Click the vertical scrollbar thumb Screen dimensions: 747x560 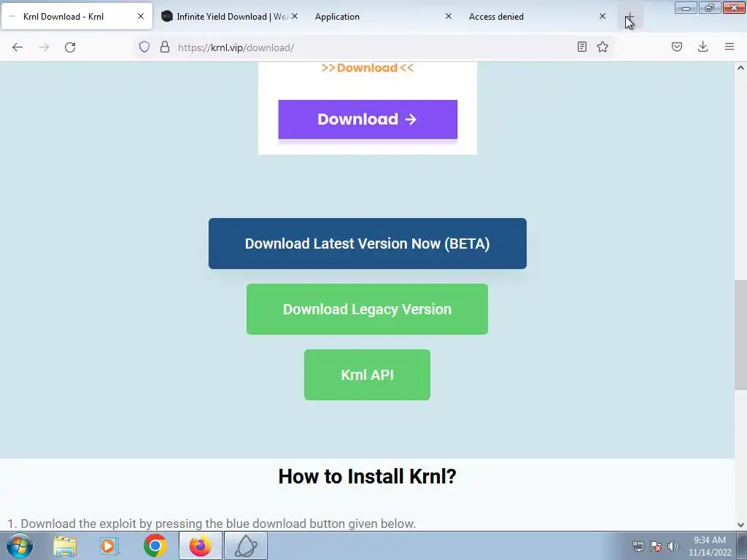click(x=741, y=335)
